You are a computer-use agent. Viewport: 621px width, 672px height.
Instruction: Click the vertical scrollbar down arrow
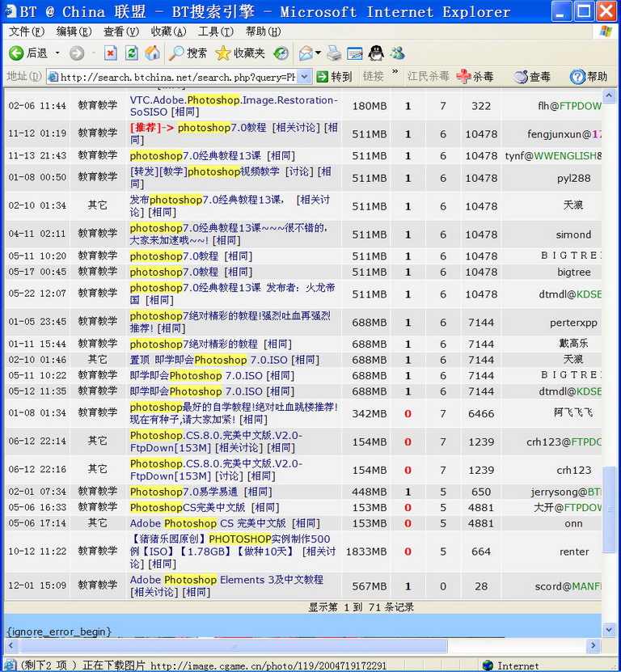pos(609,630)
